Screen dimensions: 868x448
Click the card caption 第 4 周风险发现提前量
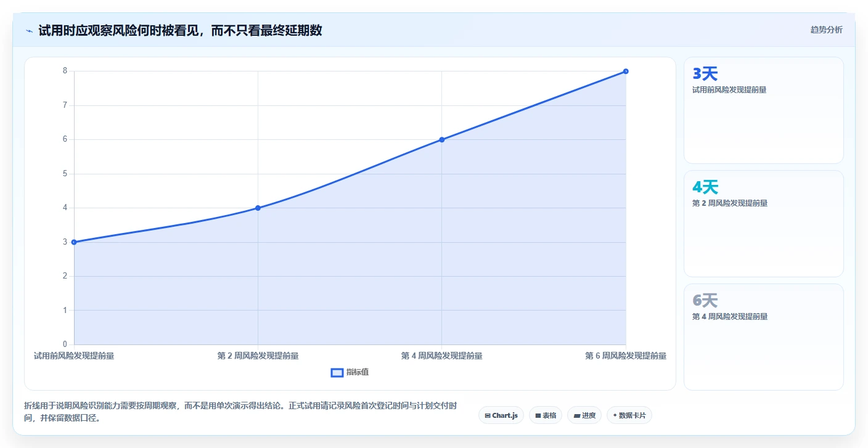coord(730,316)
